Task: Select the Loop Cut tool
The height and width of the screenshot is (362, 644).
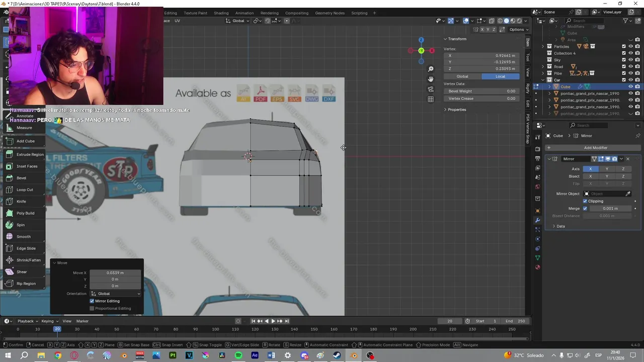Action: (24, 190)
